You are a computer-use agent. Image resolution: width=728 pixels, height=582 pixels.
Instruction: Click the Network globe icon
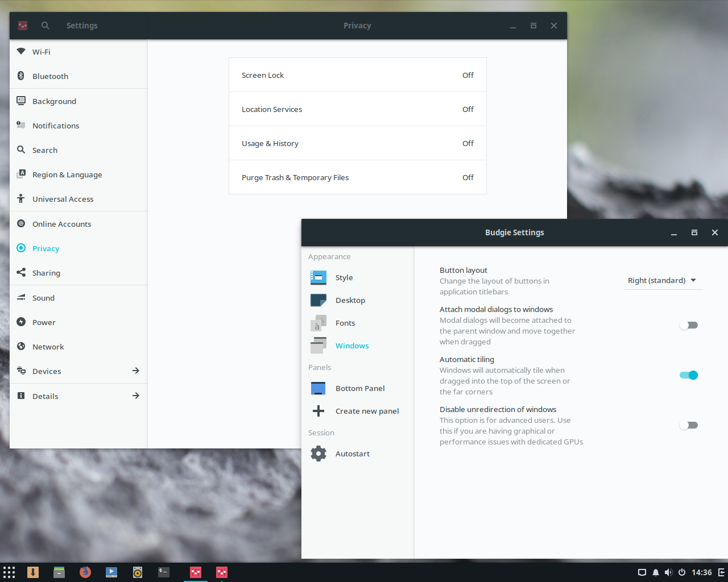tap(21, 346)
